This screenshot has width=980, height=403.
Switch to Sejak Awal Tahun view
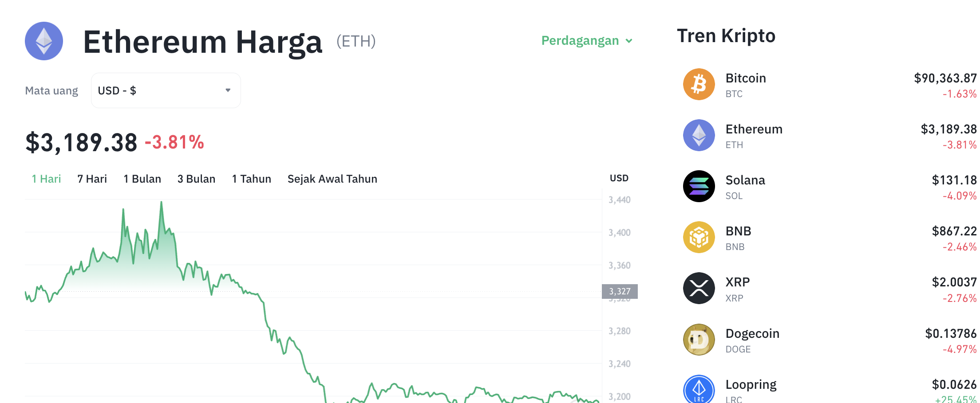click(332, 179)
